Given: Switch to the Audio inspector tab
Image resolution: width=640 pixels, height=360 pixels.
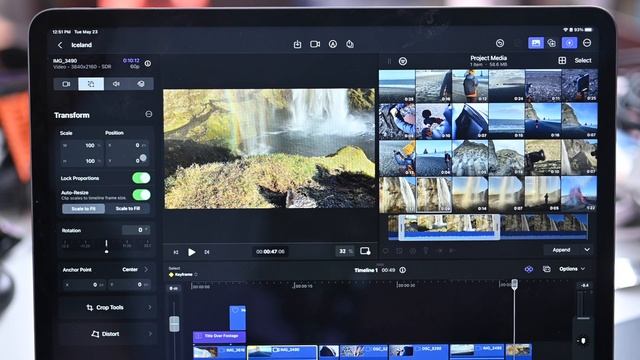Looking at the screenshot, I should (x=116, y=84).
